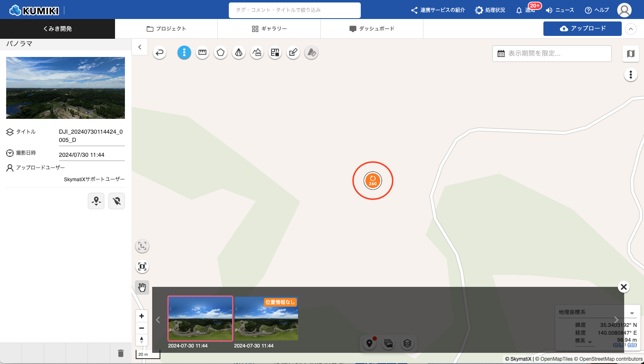Image resolution: width=644 pixels, height=364 pixels.
Task: Select the ruler distance measurement tool
Action: tap(202, 53)
